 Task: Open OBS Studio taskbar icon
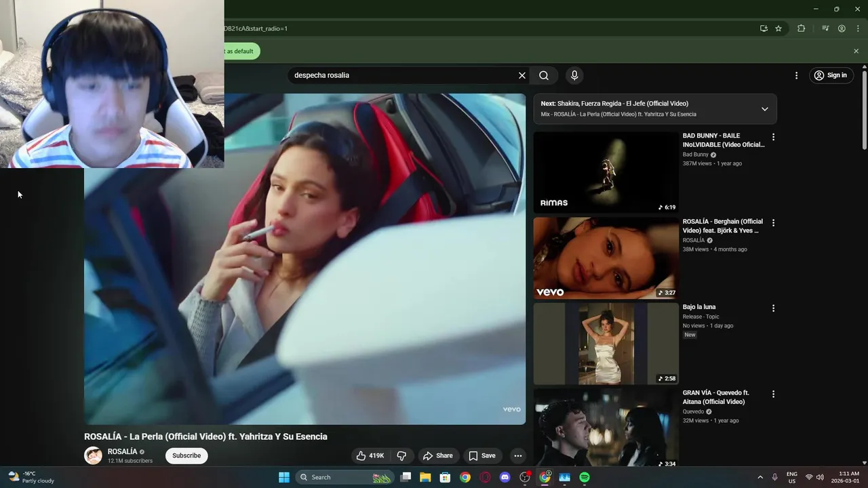[x=525, y=477]
